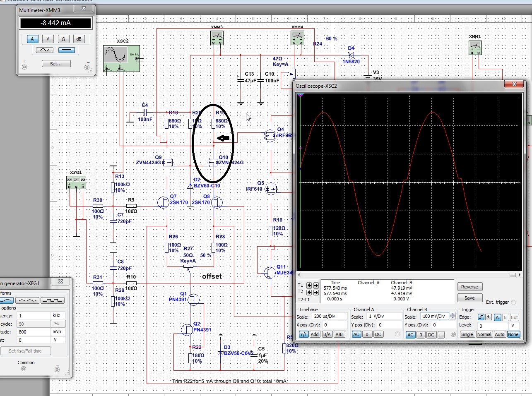Viewport: 532px width, 396px height.
Task: Close the function generator XFG1 window
Action: [60, 282]
